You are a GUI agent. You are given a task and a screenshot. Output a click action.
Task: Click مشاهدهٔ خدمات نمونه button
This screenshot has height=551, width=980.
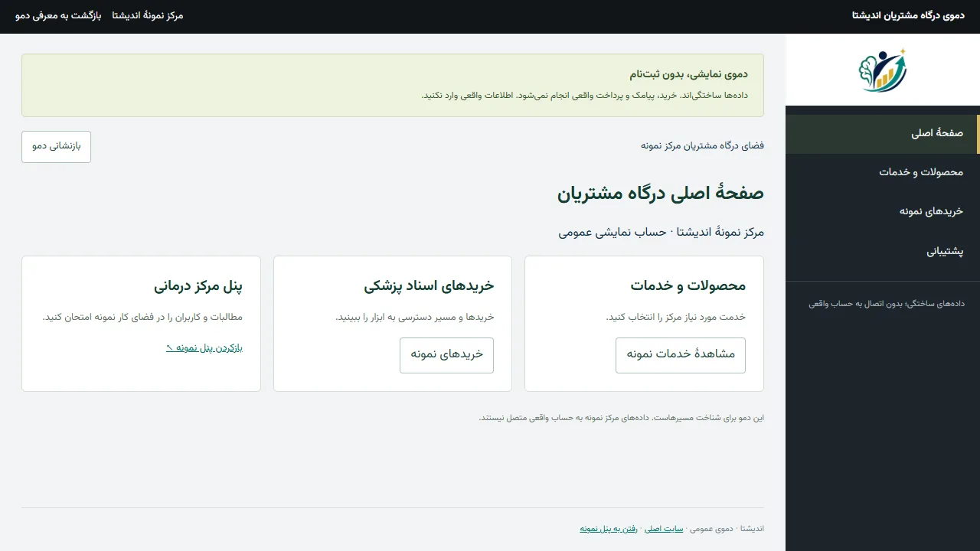(681, 355)
